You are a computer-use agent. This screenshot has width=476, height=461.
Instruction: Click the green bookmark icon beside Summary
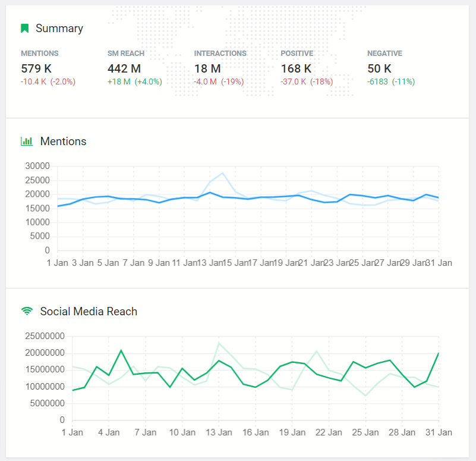click(24, 28)
